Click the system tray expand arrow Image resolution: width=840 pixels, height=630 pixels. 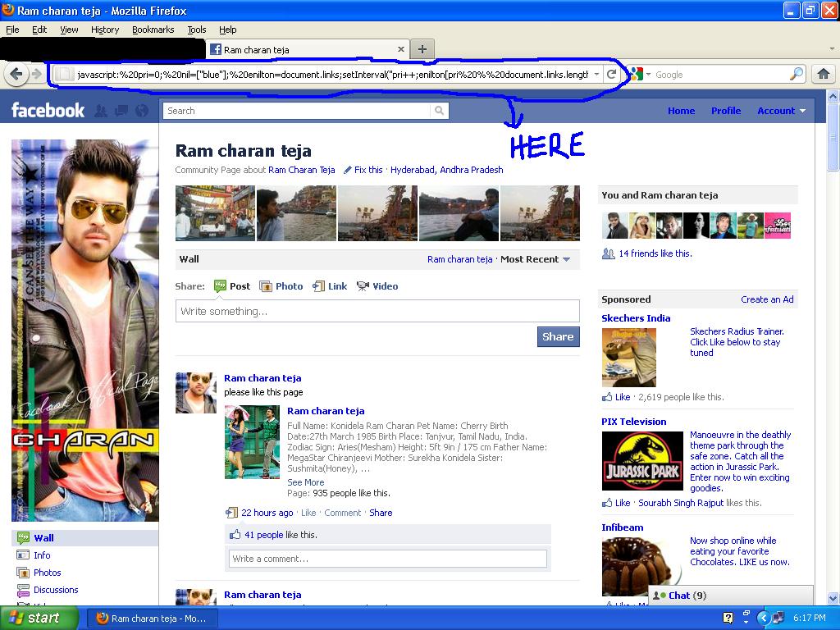pos(764,619)
